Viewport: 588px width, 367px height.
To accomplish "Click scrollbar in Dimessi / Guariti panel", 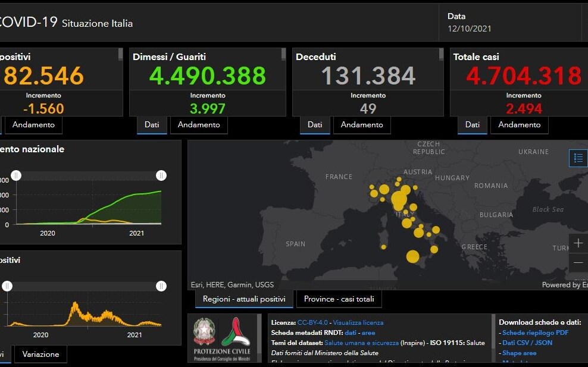I will tap(283, 55).
